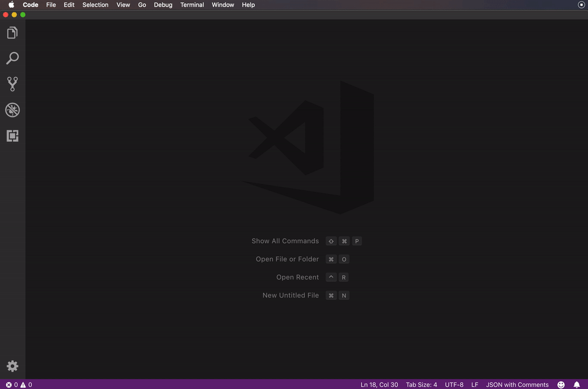Click the Debug icon in activity bar

(13, 110)
